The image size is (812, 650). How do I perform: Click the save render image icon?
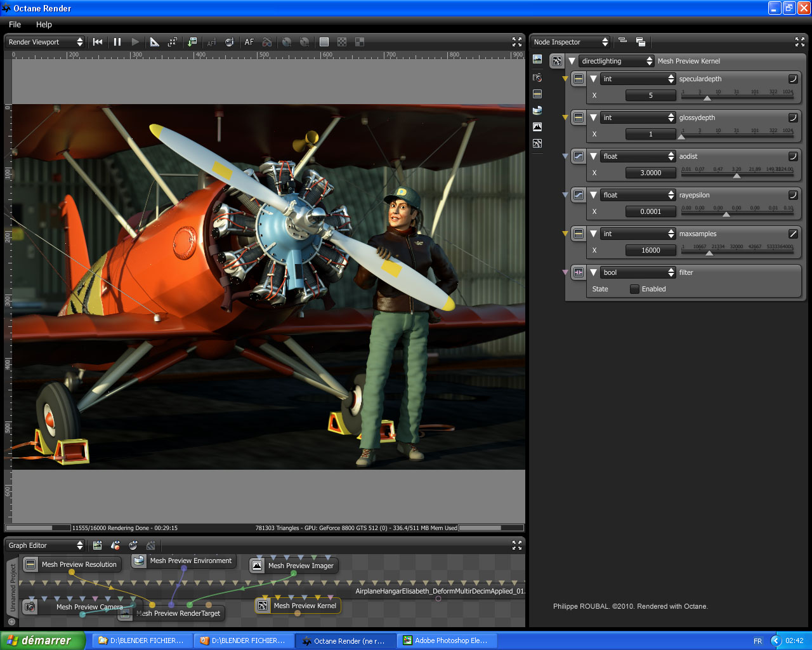point(192,42)
